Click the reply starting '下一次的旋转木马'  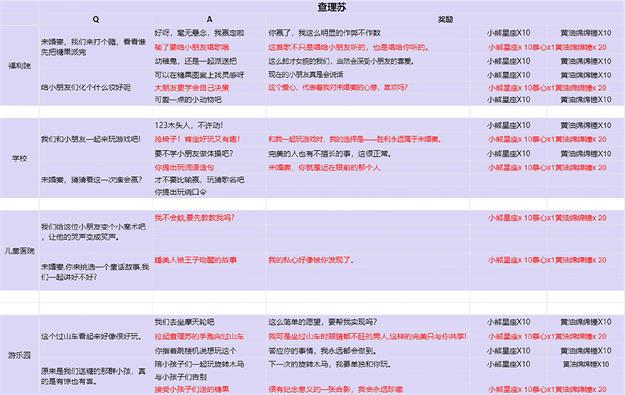330,364
